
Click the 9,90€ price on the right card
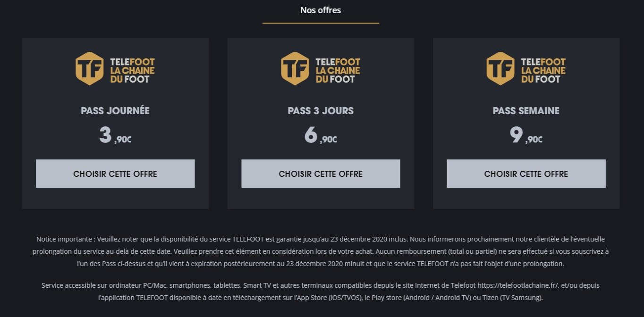pyautogui.click(x=526, y=135)
